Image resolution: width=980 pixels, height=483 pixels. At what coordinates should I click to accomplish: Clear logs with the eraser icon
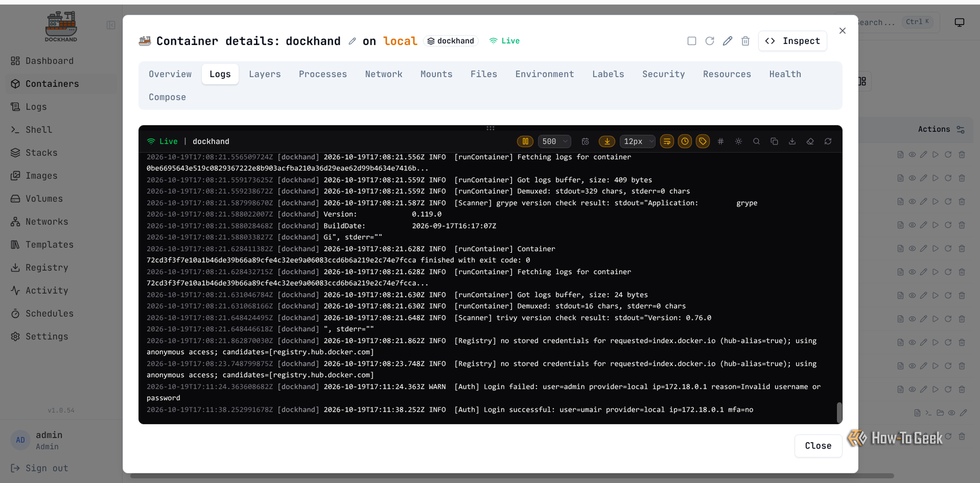[x=810, y=141]
